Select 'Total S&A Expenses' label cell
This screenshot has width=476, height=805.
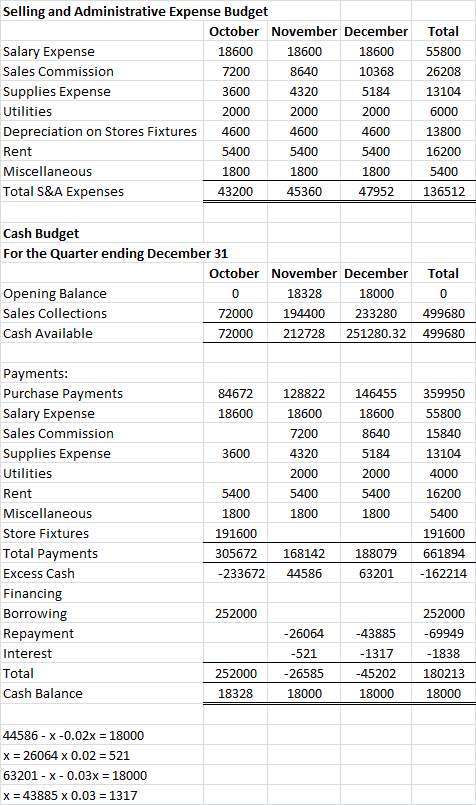(64, 191)
